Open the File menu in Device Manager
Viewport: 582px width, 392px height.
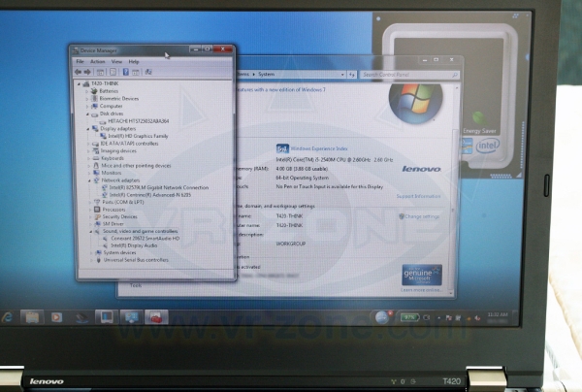[x=80, y=62]
